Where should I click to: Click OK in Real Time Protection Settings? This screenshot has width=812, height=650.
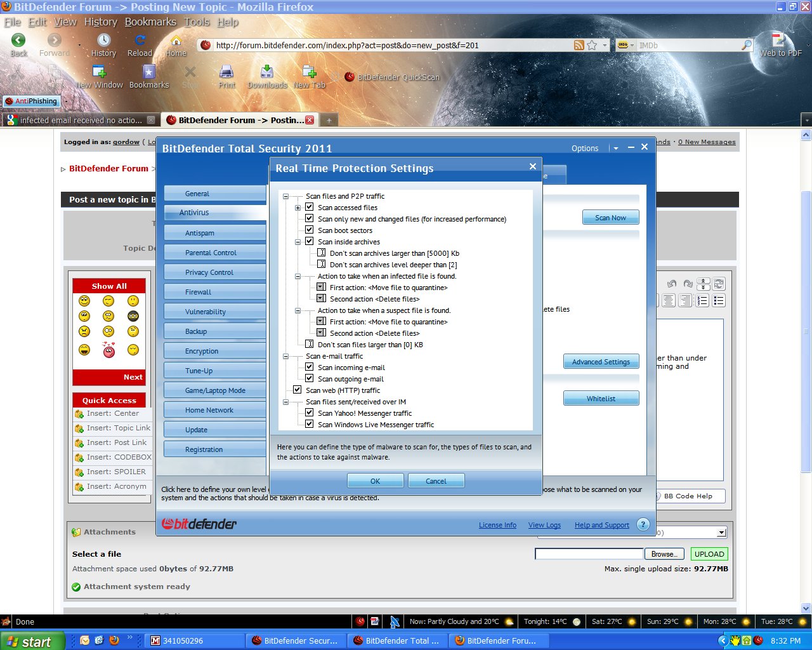375,481
